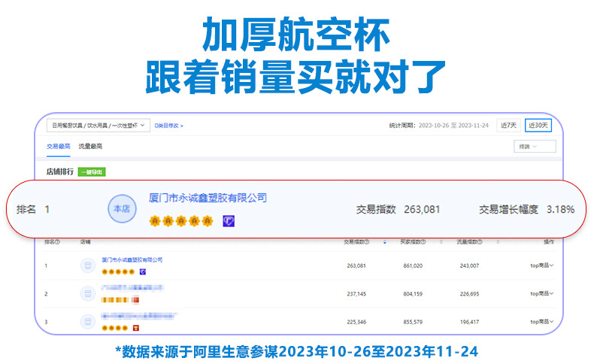This screenshot has height=364, width=594.
Task: Click the 861,020 buyer index value
Action: [413, 266]
